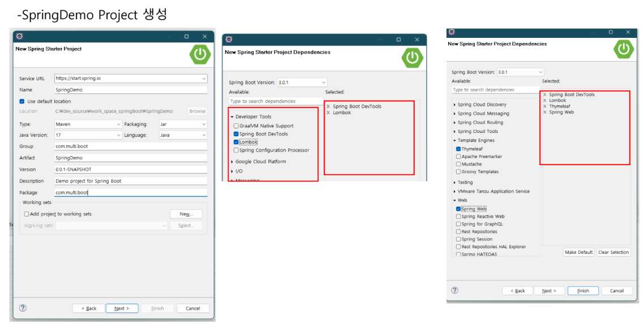Expand Spring Cloud Messaging category
644x324 pixels.
(454, 114)
